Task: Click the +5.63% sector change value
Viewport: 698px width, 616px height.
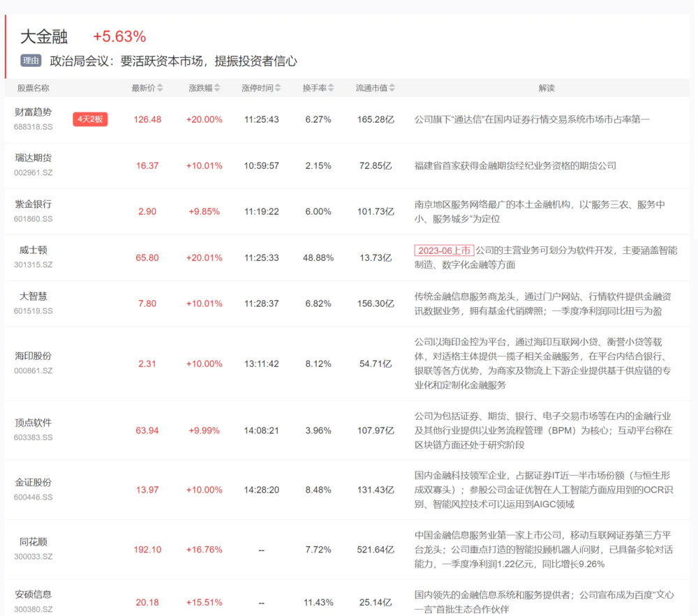Action: 119,36
